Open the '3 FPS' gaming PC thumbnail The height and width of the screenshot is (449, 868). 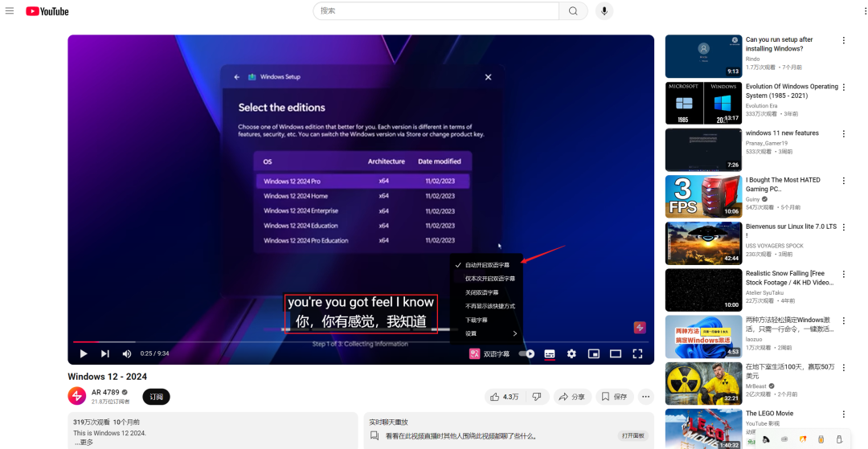pyautogui.click(x=703, y=197)
